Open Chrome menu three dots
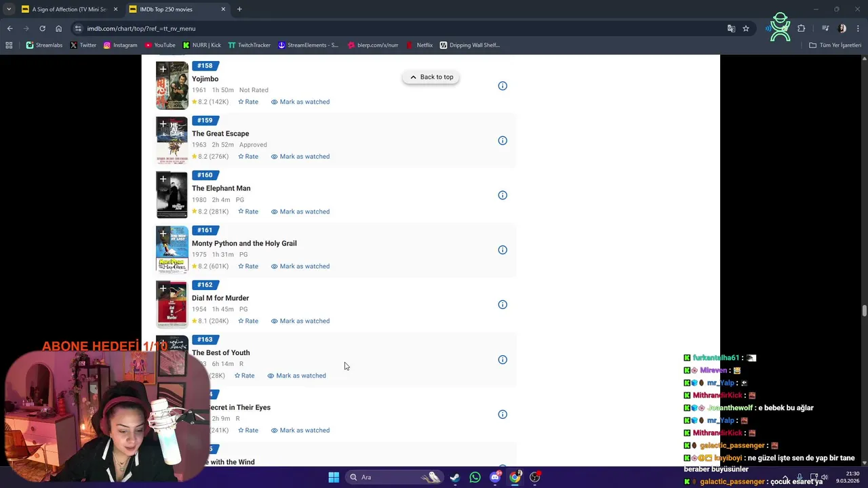 pos(858,28)
